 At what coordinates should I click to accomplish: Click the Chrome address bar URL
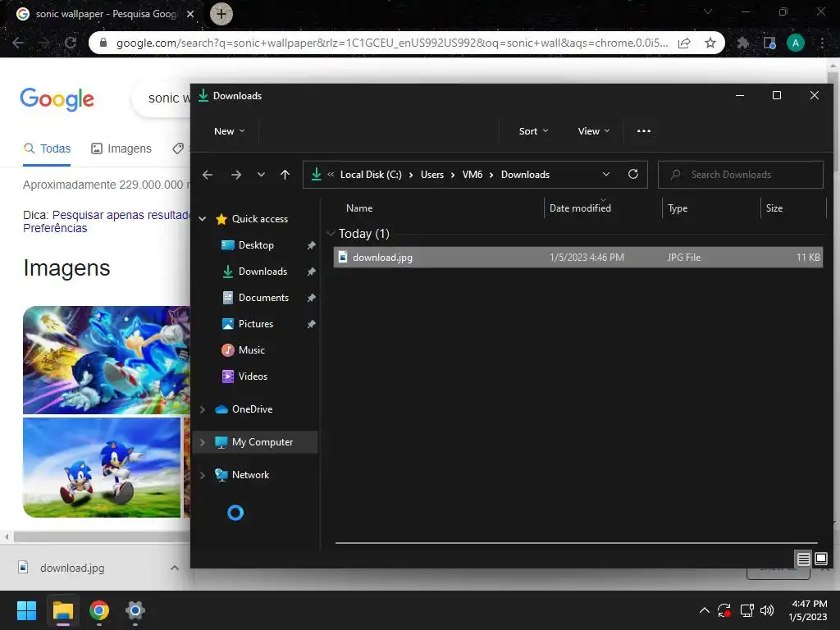pyautogui.click(x=392, y=43)
